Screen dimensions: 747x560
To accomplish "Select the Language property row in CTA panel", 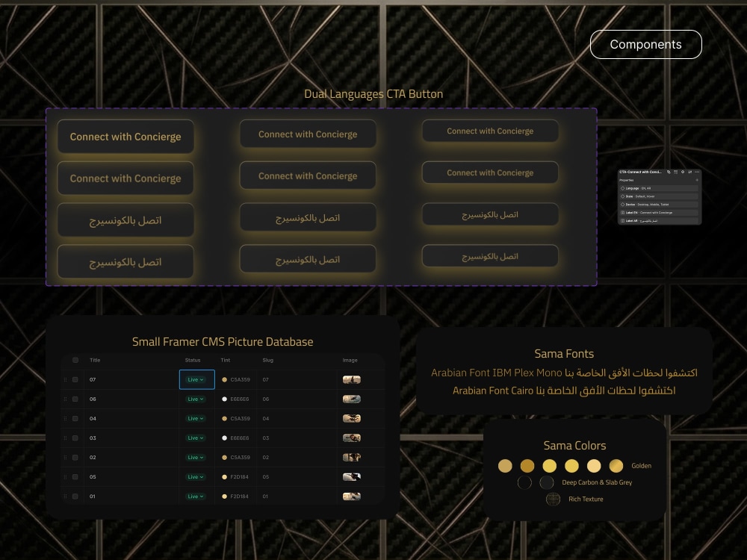I will tap(659, 188).
